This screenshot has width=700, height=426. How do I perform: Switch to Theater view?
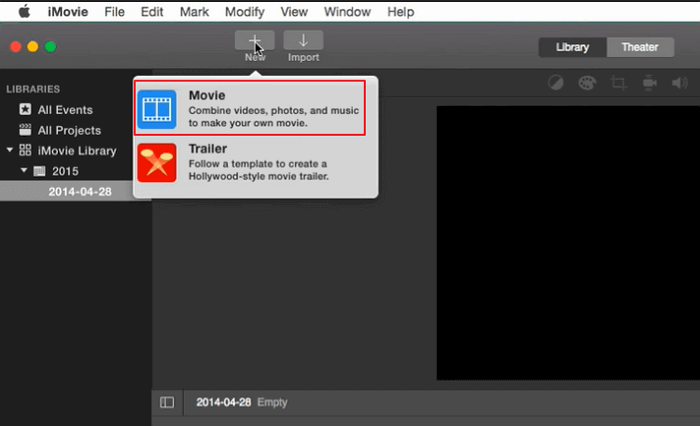[639, 47]
